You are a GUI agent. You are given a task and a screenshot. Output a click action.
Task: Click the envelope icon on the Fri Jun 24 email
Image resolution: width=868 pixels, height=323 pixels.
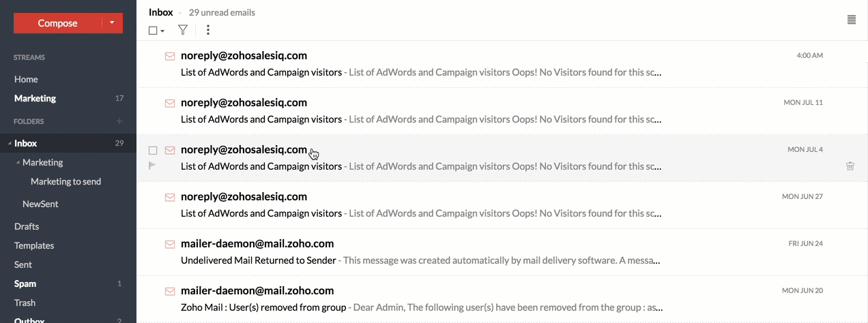pos(170,244)
